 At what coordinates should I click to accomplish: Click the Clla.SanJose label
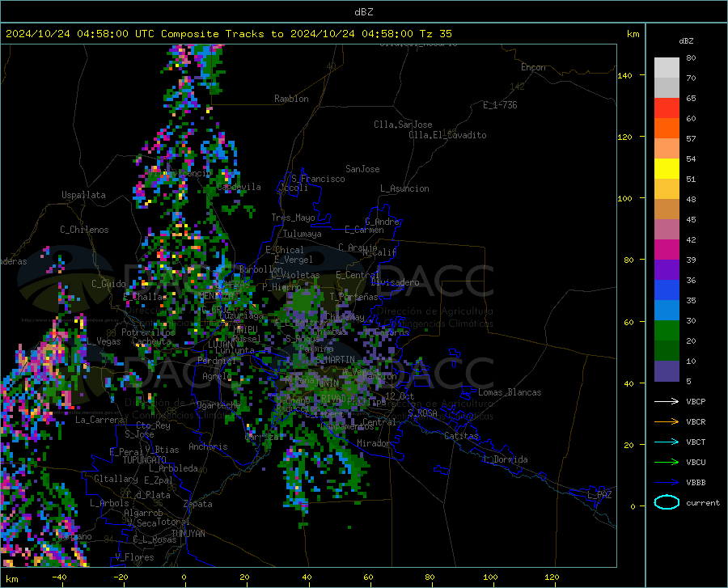coord(403,125)
